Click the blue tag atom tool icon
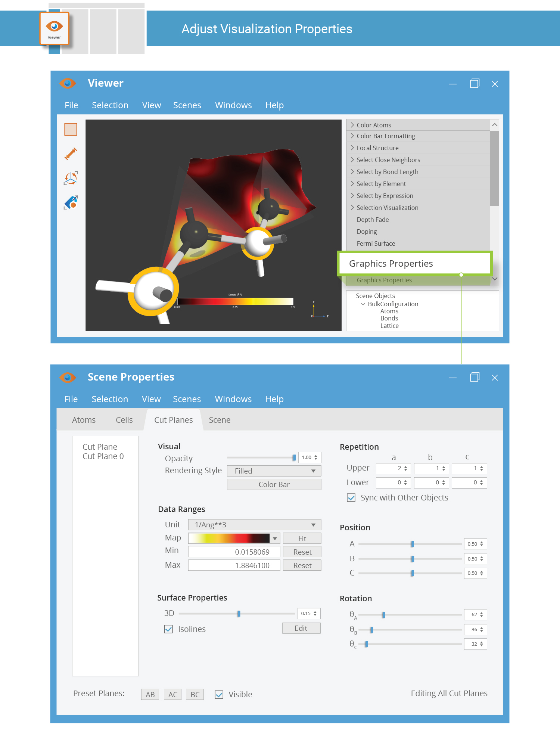The width and height of the screenshot is (560, 732). click(71, 202)
